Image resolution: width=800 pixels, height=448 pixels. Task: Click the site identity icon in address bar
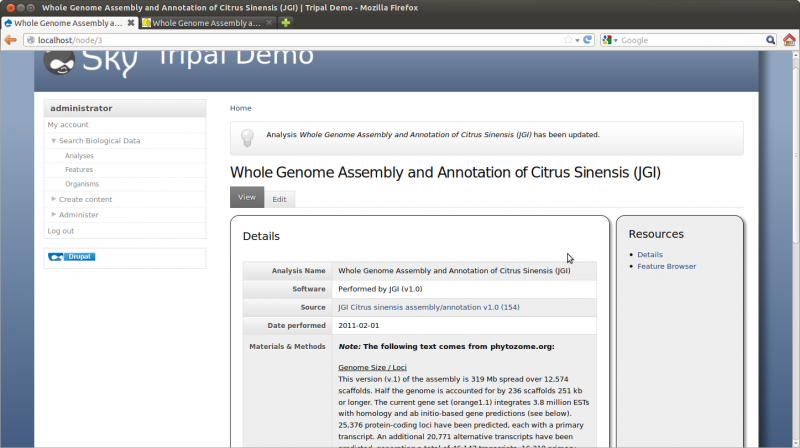pos(31,40)
